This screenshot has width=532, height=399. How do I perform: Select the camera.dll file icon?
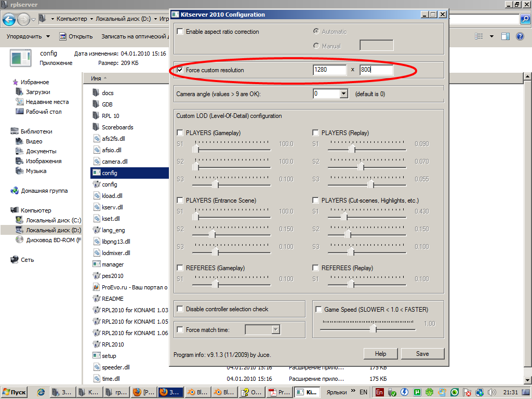point(97,162)
